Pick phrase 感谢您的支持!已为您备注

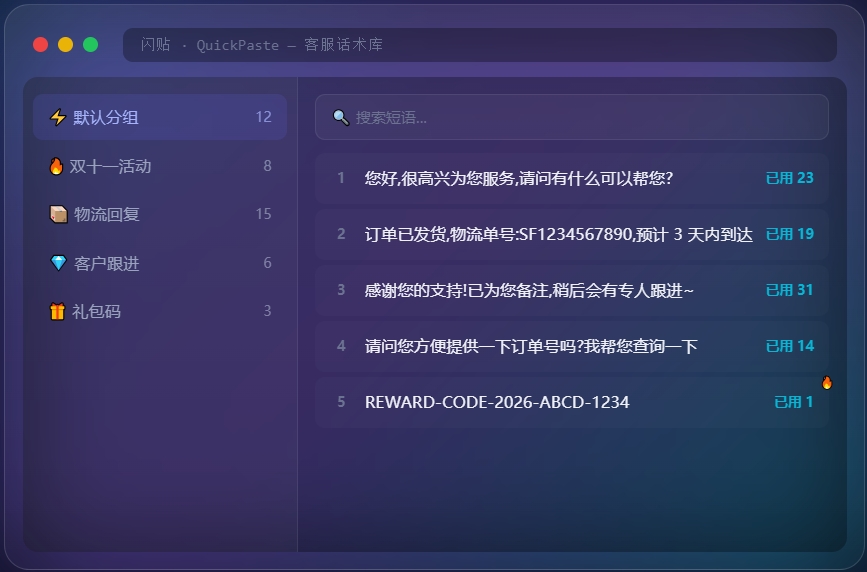pos(572,290)
